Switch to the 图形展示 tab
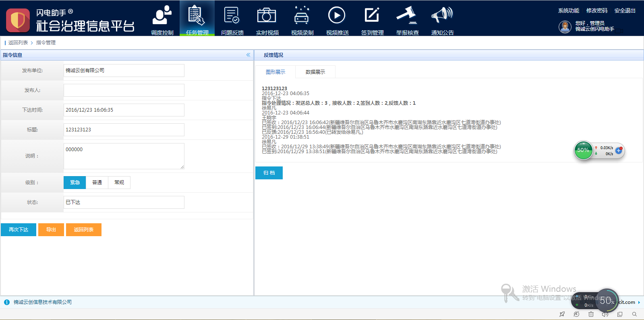 [x=275, y=72]
